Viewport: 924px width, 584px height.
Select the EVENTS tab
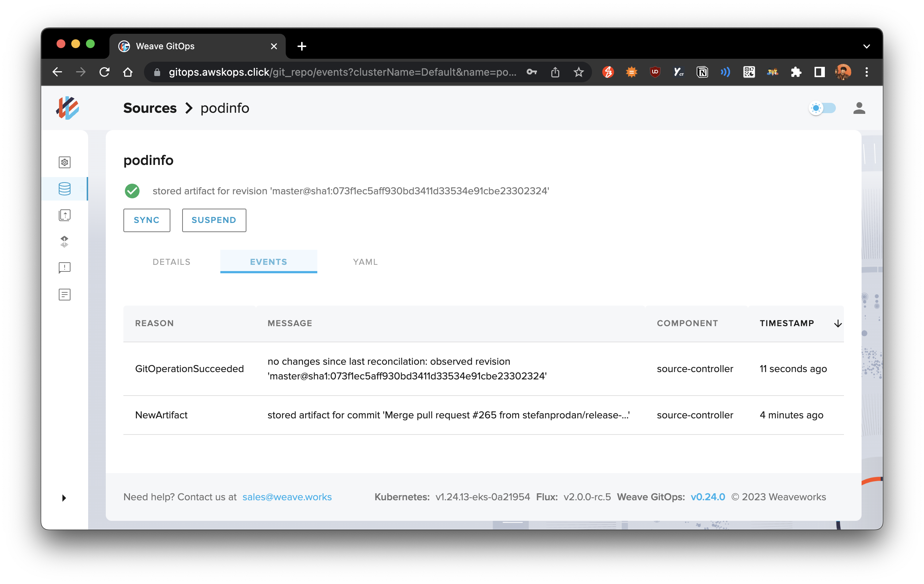tap(268, 262)
